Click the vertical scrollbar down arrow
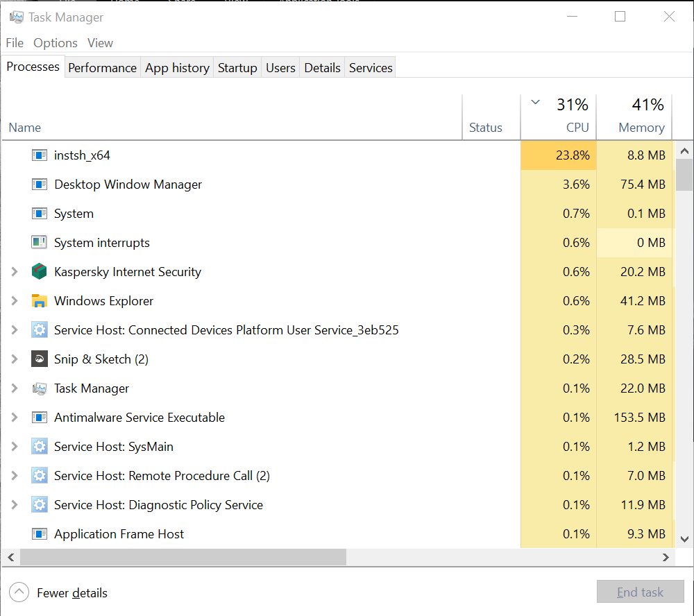694x616 pixels. (x=684, y=539)
